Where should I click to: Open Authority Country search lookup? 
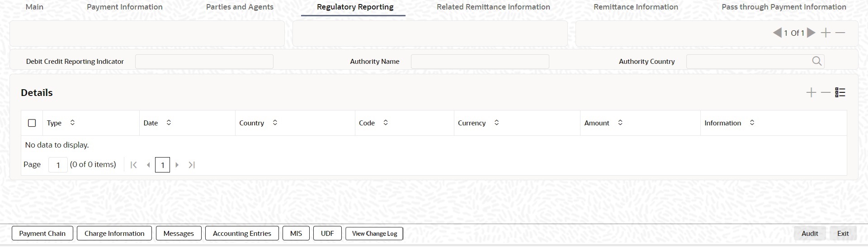[x=817, y=61]
